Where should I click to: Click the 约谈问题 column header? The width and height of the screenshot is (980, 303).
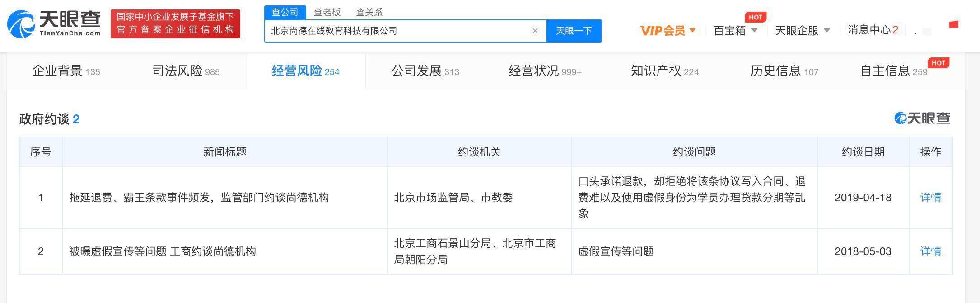click(694, 152)
